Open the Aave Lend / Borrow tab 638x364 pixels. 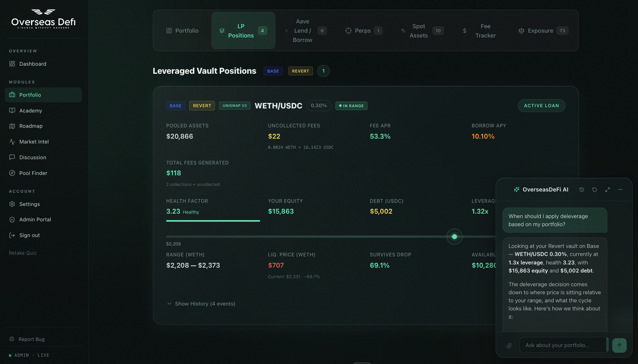(x=306, y=31)
